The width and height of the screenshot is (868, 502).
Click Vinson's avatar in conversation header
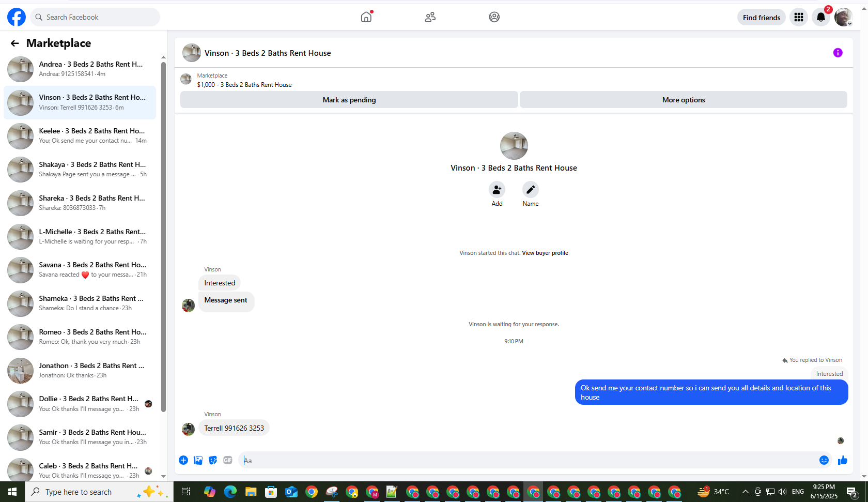click(x=192, y=53)
